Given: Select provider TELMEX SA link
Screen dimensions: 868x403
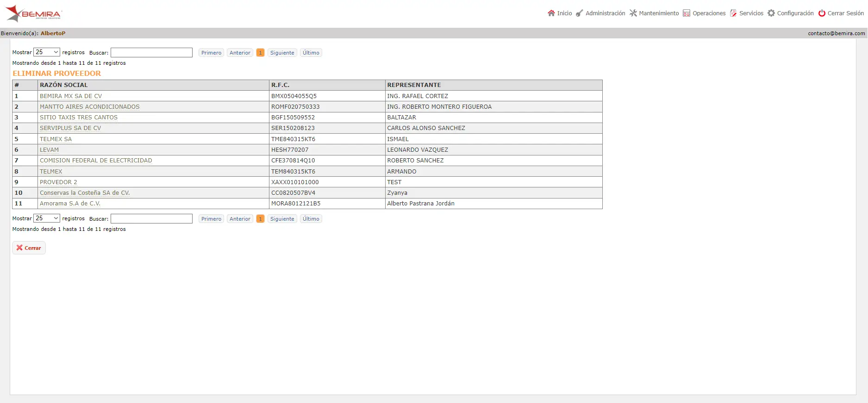Looking at the screenshot, I should [x=56, y=139].
